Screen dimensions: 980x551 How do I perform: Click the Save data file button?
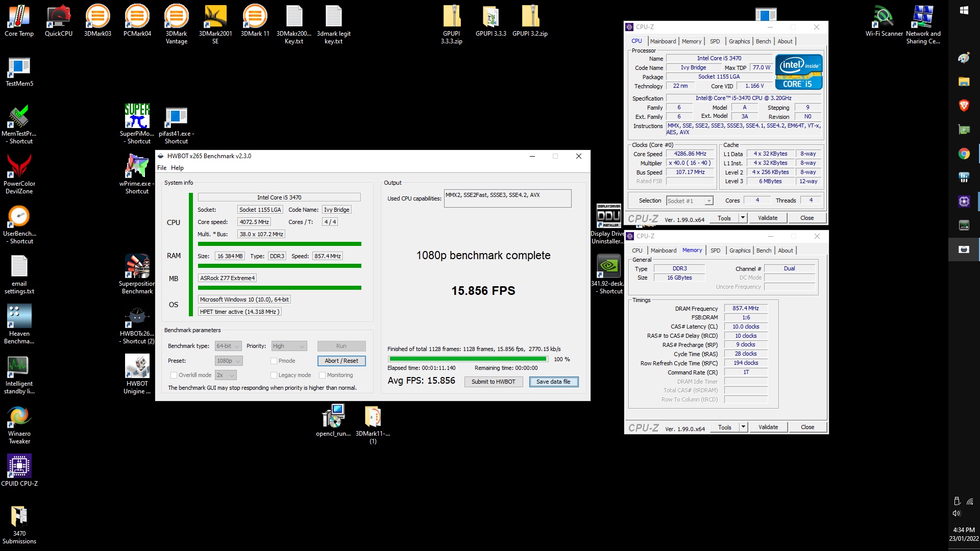click(x=554, y=382)
